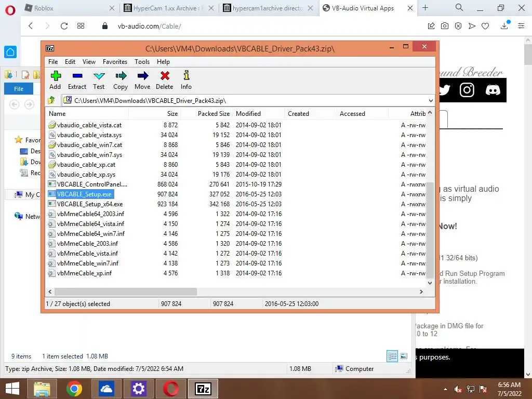
Task: Click the Opera sidebar home icon
Action: tap(10, 52)
